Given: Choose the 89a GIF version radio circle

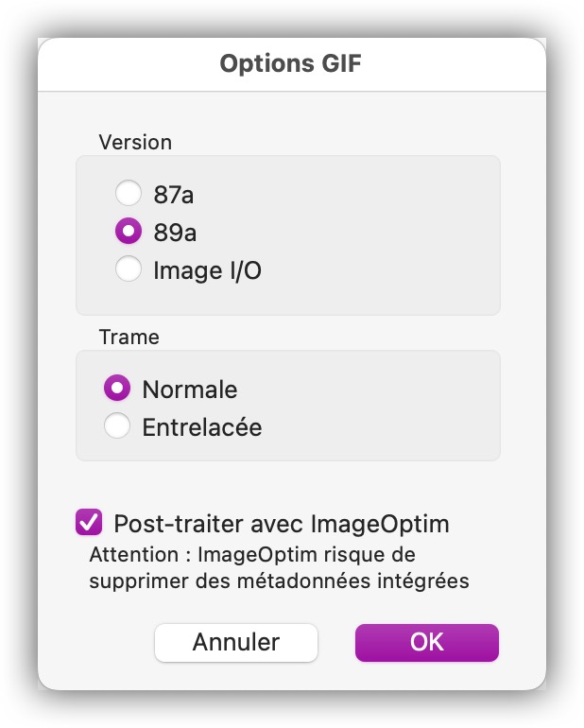Looking at the screenshot, I should (129, 232).
